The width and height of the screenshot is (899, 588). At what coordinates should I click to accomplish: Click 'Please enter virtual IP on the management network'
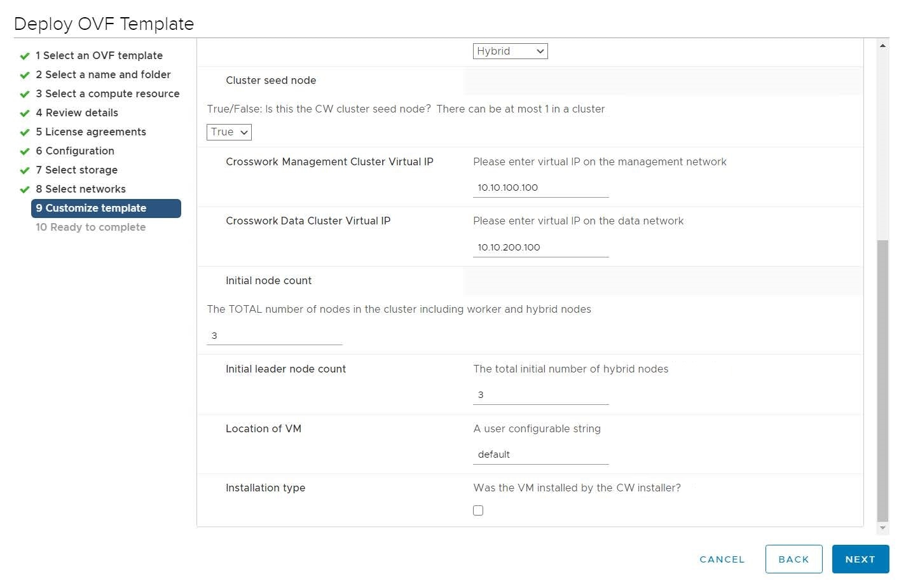[x=600, y=161]
